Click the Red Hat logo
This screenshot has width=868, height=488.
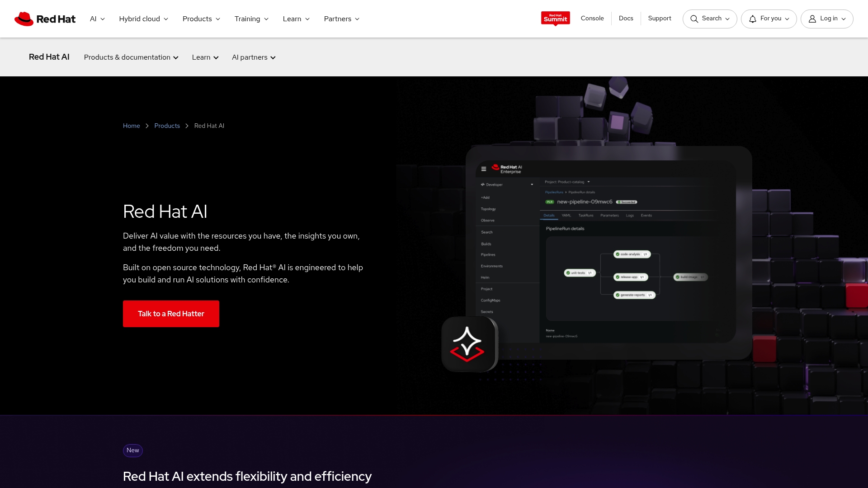click(45, 19)
